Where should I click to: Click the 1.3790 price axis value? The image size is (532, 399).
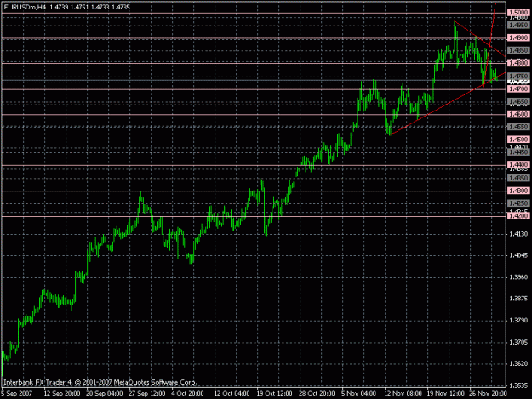pyautogui.click(x=518, y=321)
